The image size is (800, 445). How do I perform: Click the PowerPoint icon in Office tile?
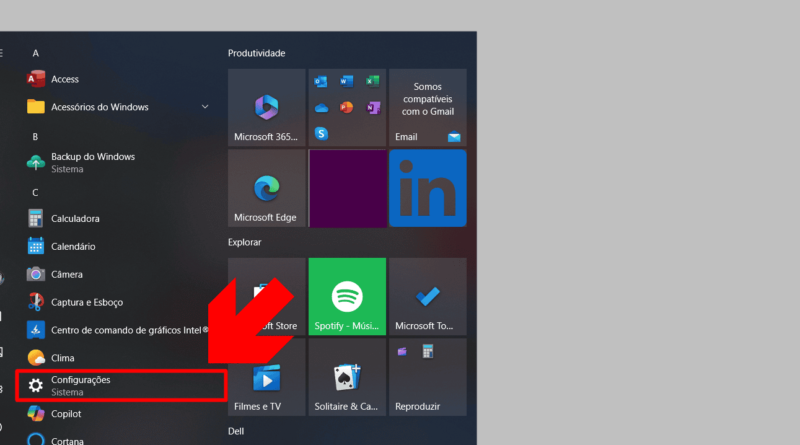click(x=346, y=108)
